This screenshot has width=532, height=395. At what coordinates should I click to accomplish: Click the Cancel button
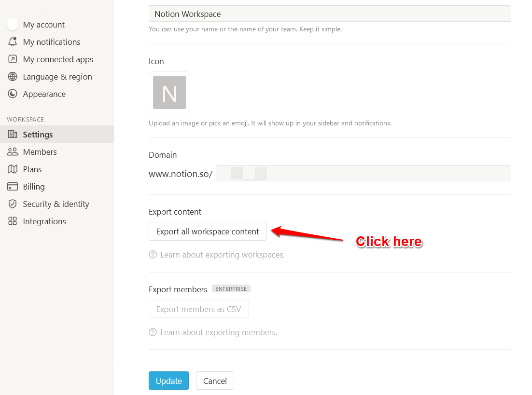coord(215,381)
